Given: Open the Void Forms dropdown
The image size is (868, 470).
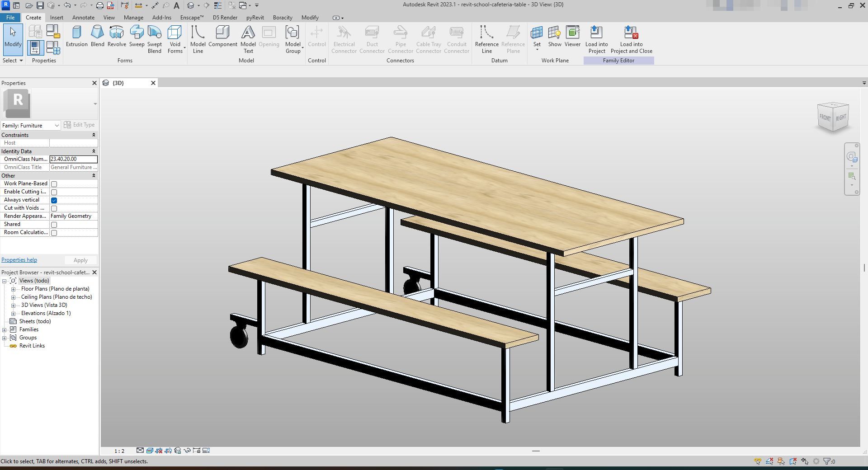Looking at the screenshot, I should click(x=175, y=39).
